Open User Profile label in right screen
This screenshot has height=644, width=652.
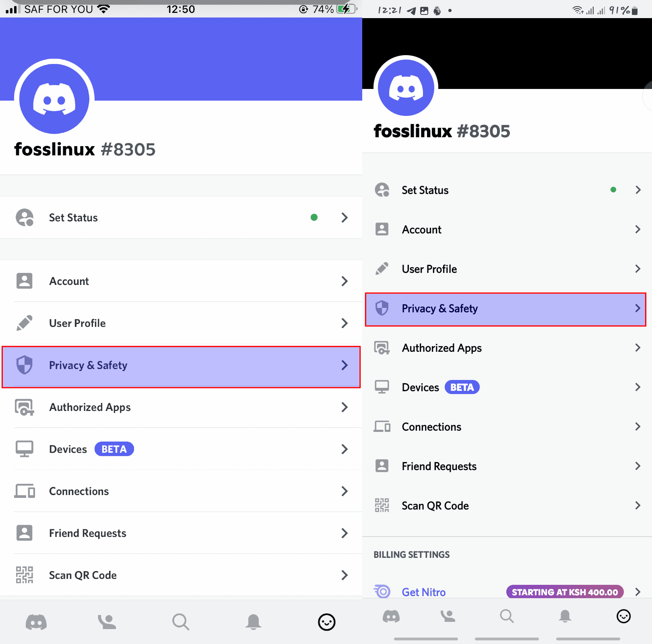[429, 269]
